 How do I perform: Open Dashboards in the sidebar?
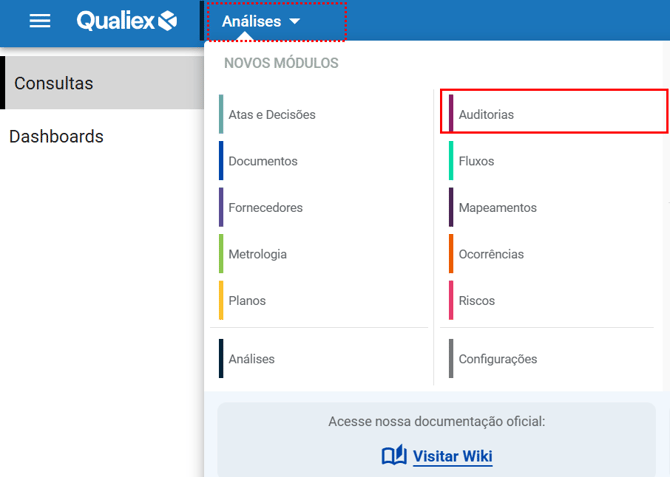[x=56, y=136]
